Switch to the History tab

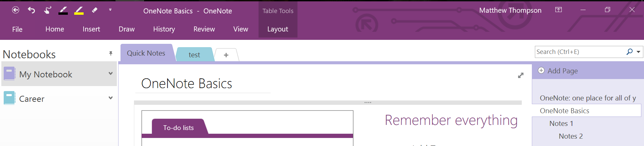[164, 29]
